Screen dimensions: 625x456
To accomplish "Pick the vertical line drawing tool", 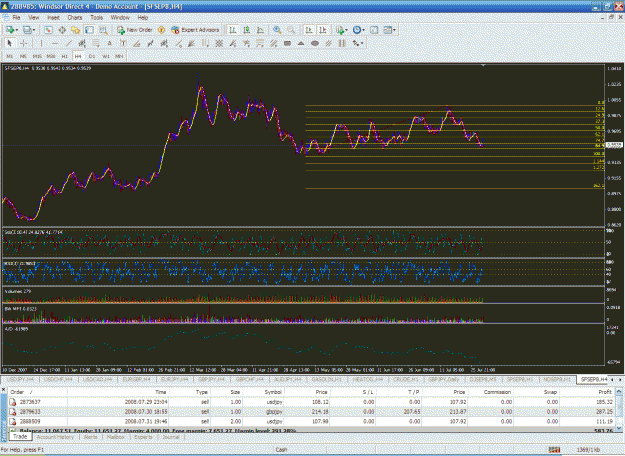I will [41, 43].
